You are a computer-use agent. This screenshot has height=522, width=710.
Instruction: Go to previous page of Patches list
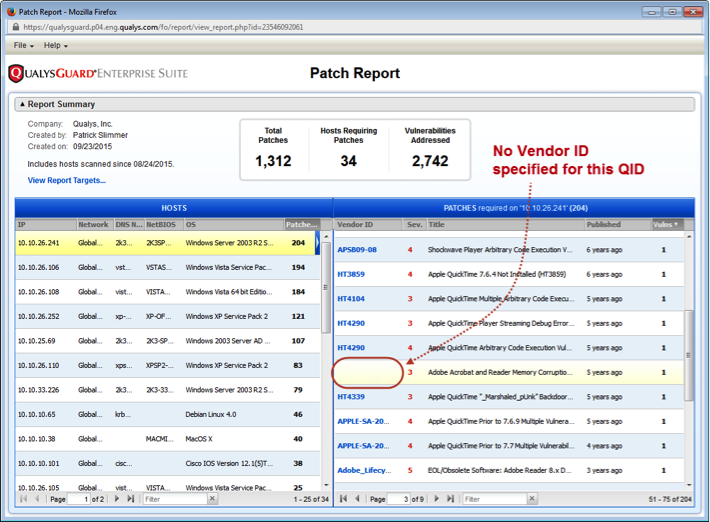(357, 498)
